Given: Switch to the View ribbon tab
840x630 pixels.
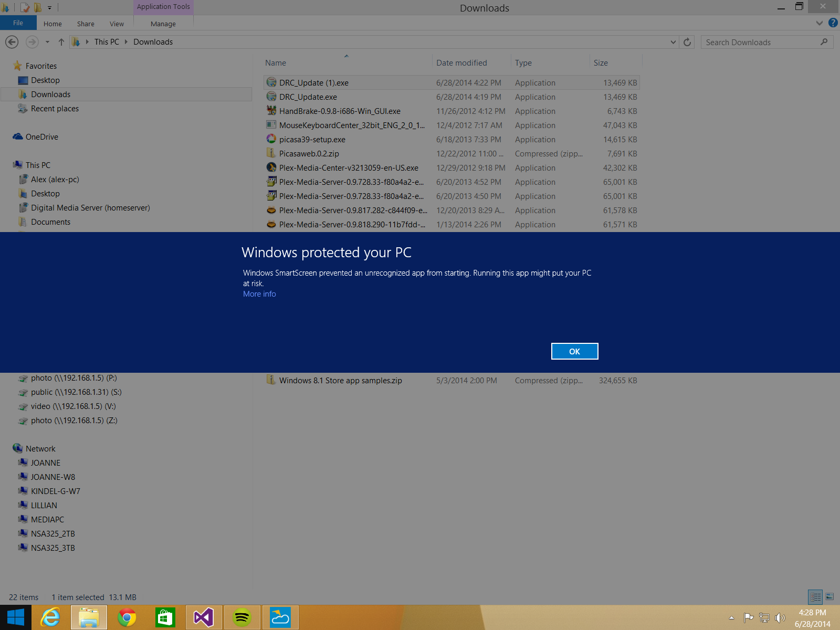Looking at the screenshot, I should 117,24.
